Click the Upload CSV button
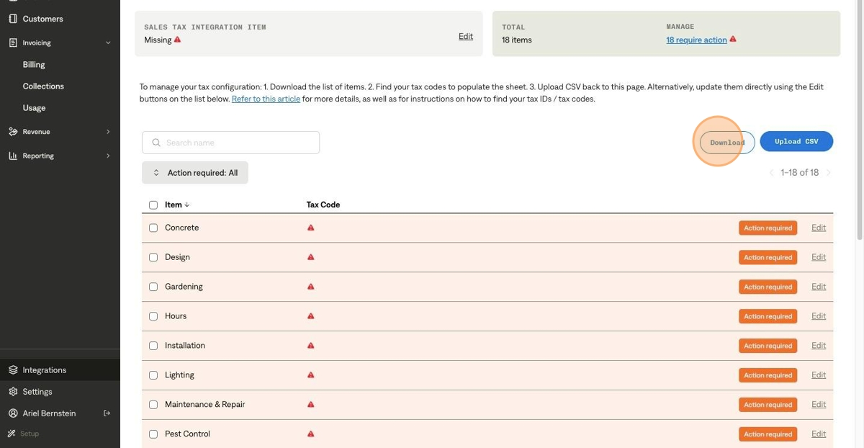 (796, 142)
